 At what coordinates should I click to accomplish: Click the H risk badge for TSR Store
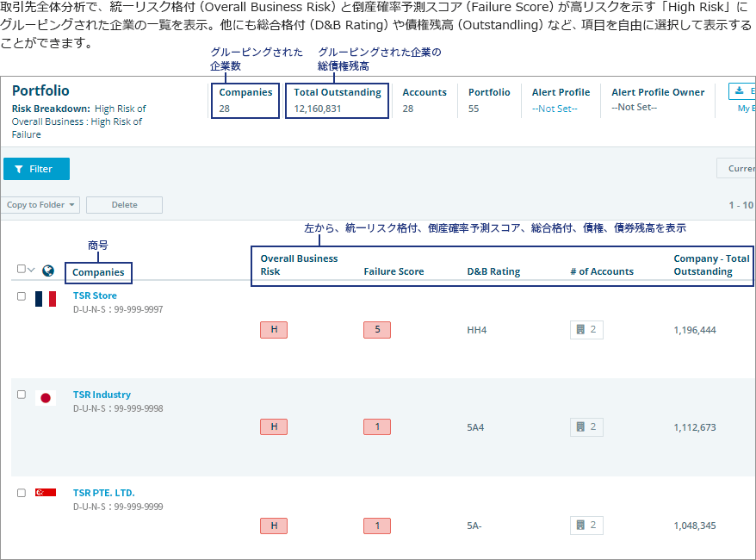click(x=274, y=330)
